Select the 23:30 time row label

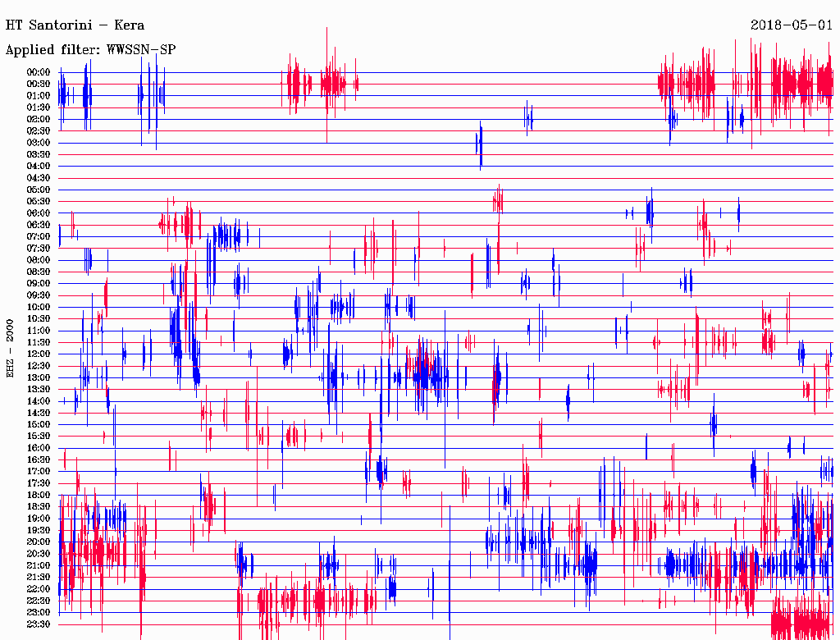(39, 624)
